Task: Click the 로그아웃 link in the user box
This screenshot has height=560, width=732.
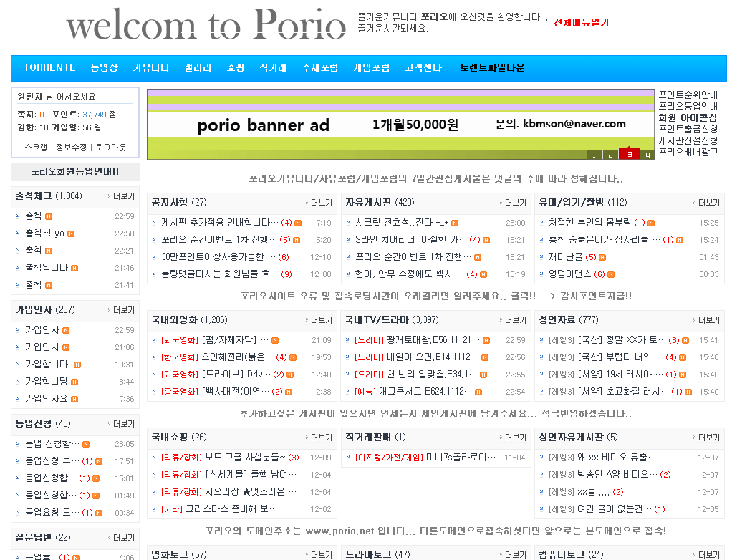Action: (x=111, y=147)
